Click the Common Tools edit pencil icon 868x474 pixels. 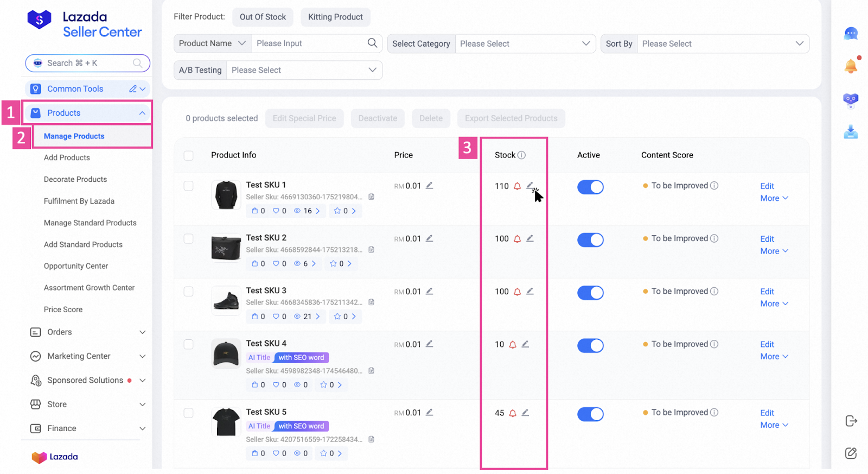coord(132,89)
